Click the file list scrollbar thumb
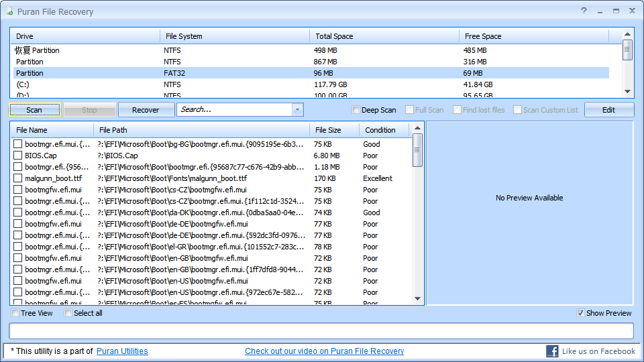Image resolution: width=644 pixels, height=362 pixels. tap(417, 149)
